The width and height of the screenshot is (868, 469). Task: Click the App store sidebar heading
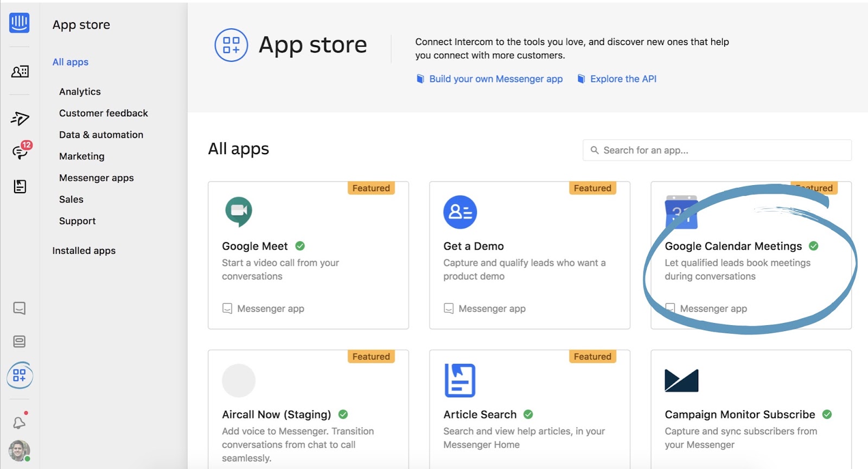click(x=81, y=25)
